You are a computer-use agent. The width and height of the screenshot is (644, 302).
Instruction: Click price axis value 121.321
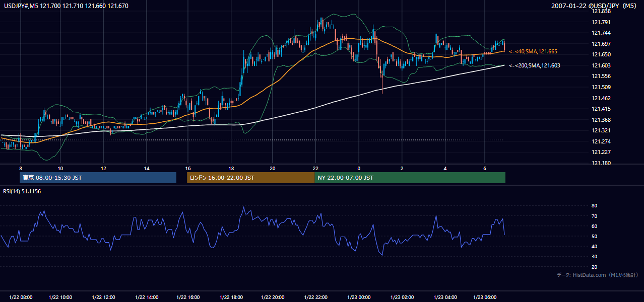pos(601,130)
